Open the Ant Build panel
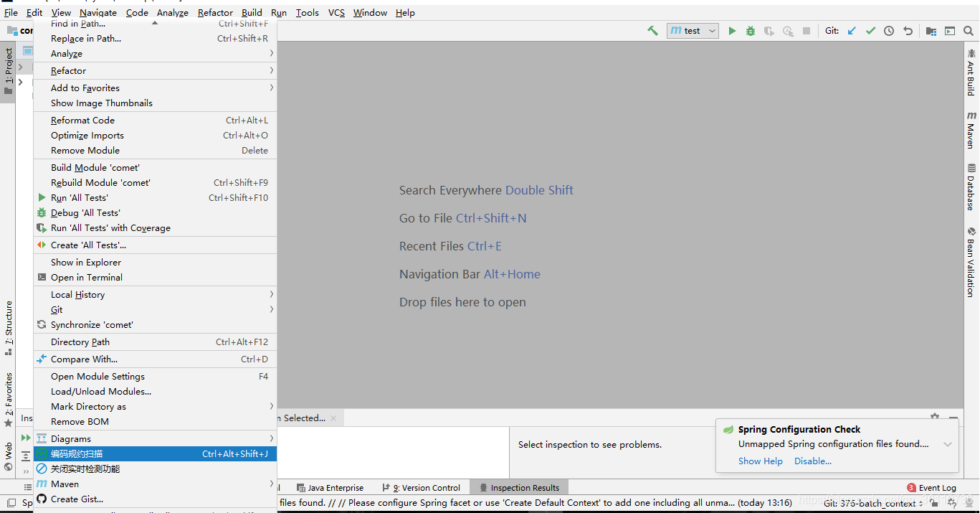 tap(972, 74)
